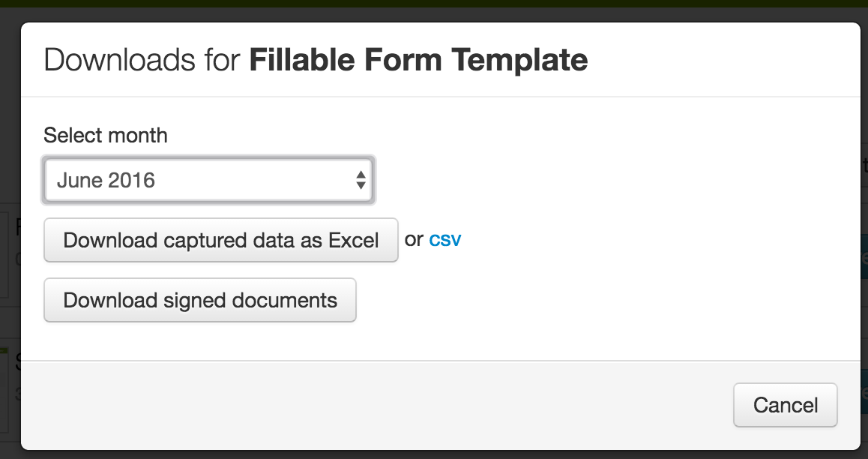Click the word Excel in download button
The width and height of the screenshot is (868, 459).
(x=354, y=240)
